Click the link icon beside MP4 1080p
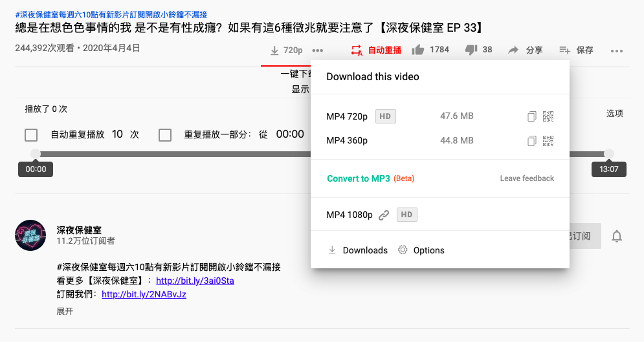This screenshot has width=644, height=342. point(384,215)
